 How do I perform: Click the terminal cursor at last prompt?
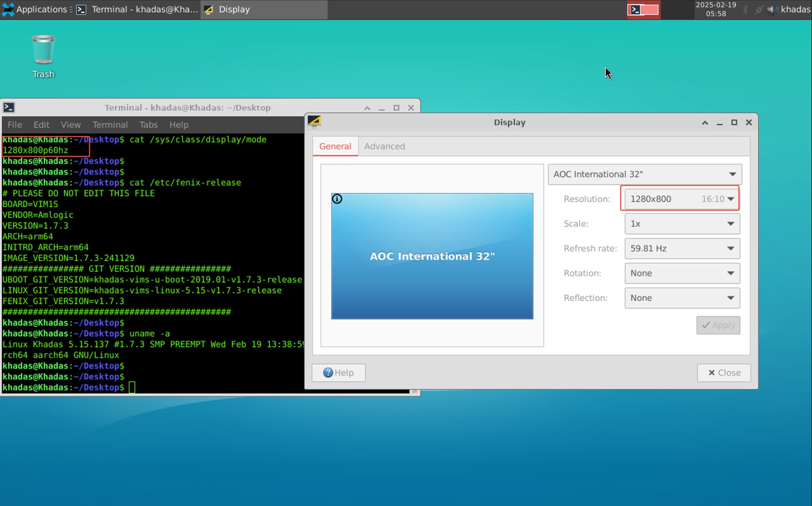coord(132,387)
